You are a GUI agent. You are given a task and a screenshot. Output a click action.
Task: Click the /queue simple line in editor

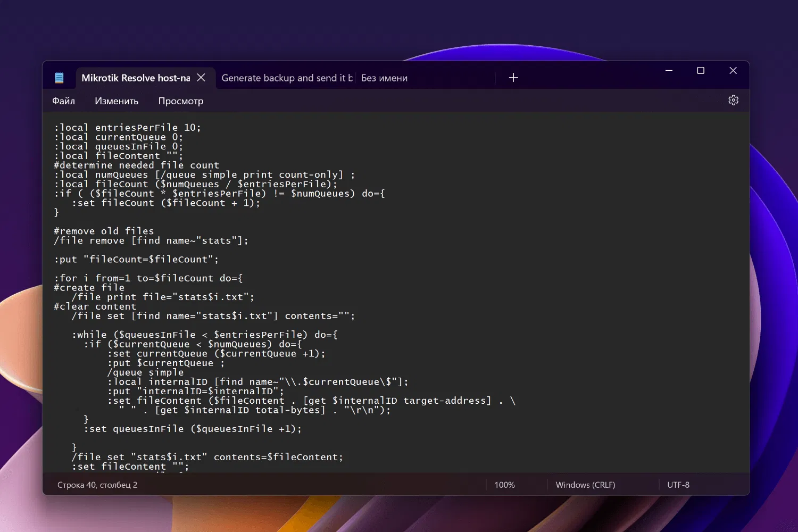coord(145,372)
